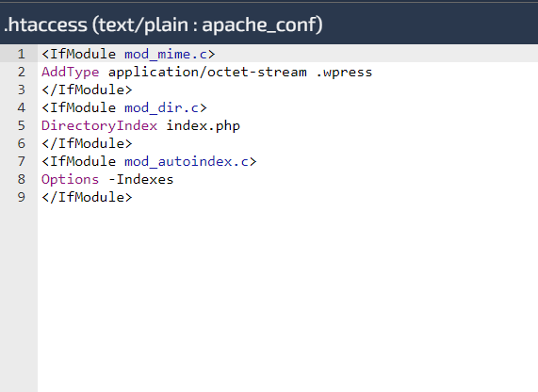The height and width of the screenshot is (392, 538).
Task: Click -Indexes value on line 8
Action: coord(141,179)
